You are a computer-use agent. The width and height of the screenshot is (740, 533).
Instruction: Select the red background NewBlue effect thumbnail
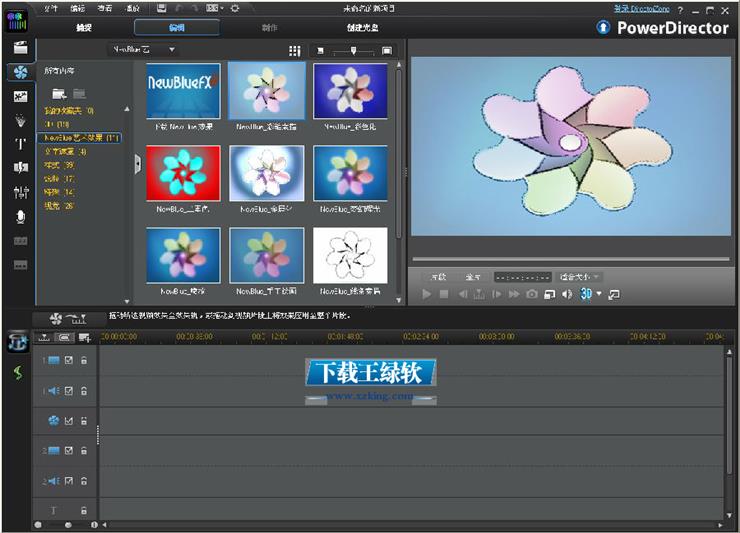[183, 173]
